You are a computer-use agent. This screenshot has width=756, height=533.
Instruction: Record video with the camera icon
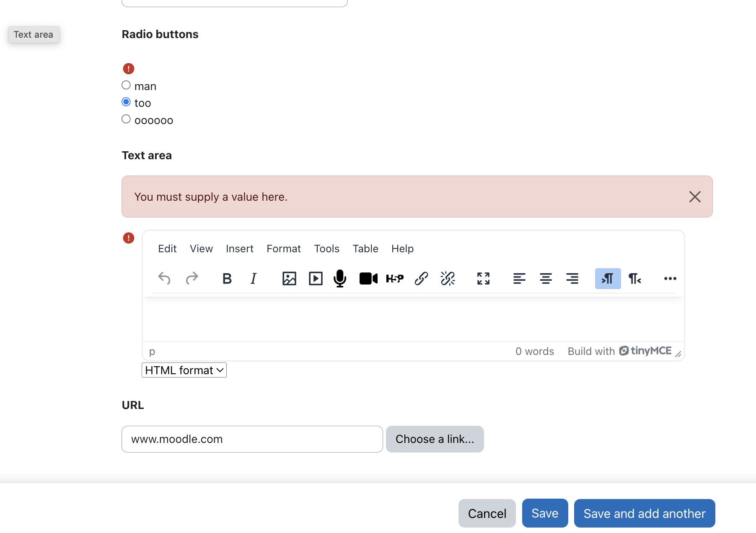(368, 278)
